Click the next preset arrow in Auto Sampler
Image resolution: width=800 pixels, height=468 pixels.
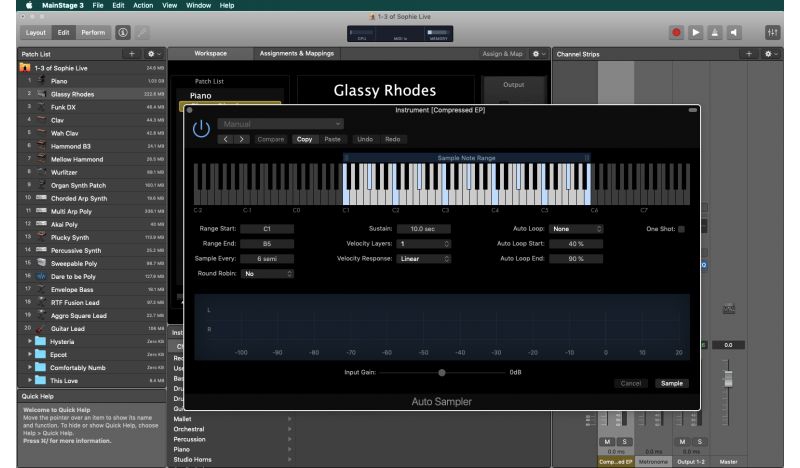[x=242, y=139]
